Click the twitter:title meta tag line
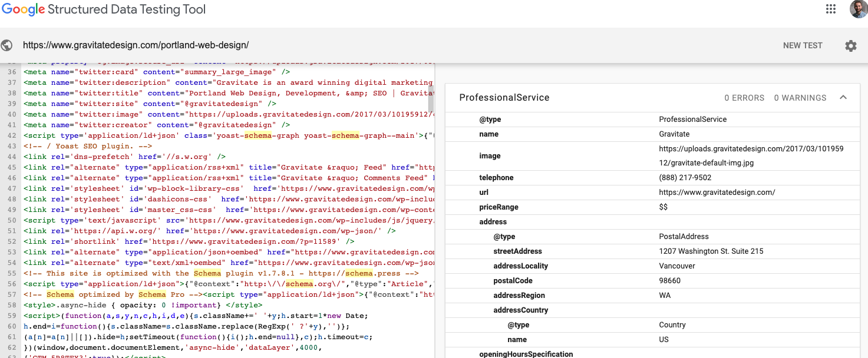The image size is (868, 358). tap(229, 94)
